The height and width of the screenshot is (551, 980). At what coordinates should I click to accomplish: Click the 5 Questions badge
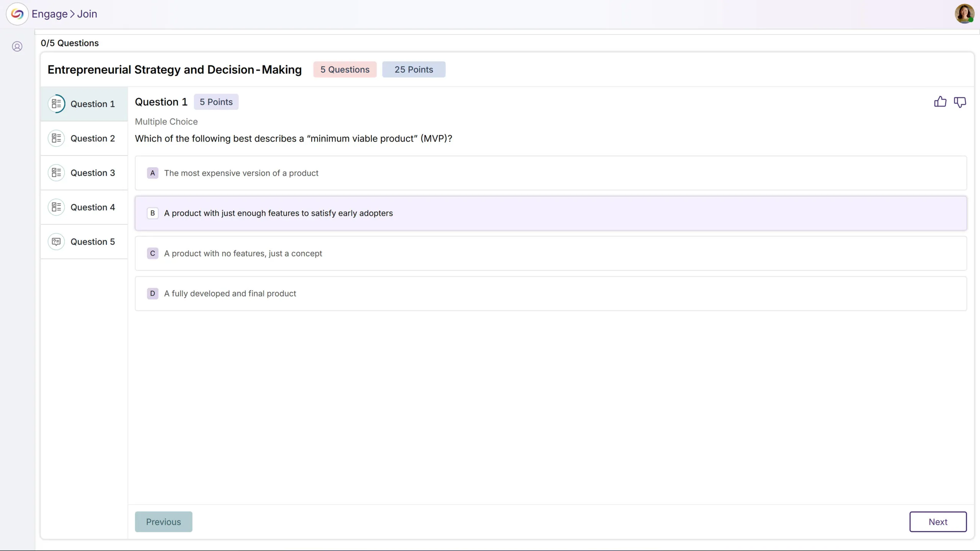coord(345,70)
